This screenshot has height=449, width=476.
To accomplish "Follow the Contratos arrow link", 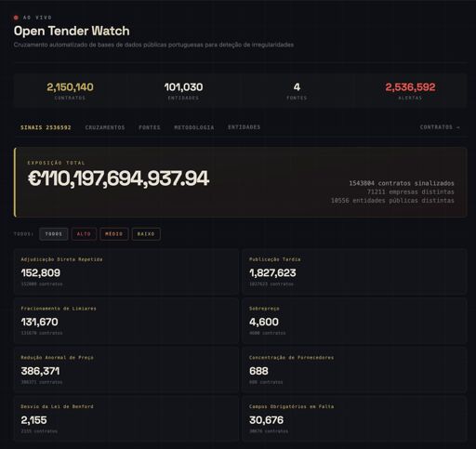I will (440, 127).
